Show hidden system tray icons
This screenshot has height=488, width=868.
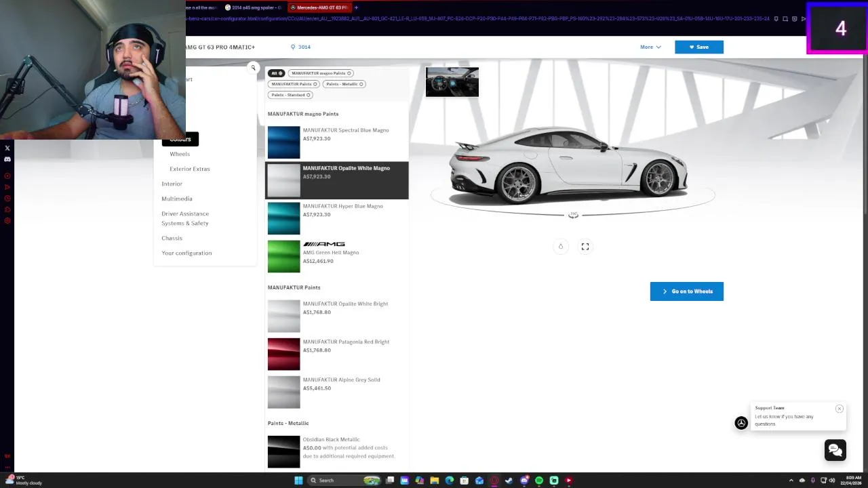[x=791, y=481]
